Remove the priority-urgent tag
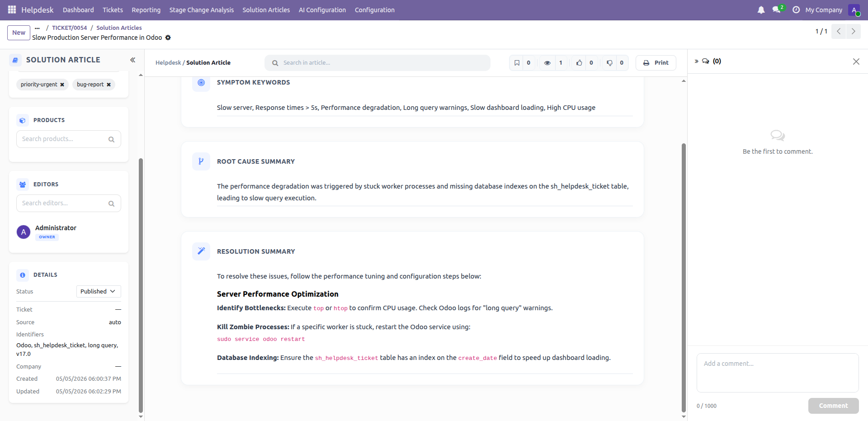 click(x=62, y=85)
